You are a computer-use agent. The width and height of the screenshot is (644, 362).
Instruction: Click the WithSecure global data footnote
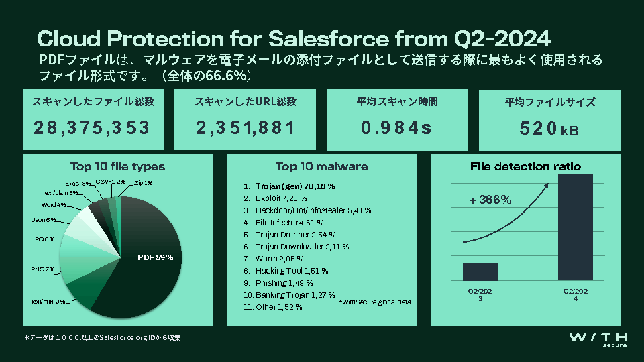374,302
